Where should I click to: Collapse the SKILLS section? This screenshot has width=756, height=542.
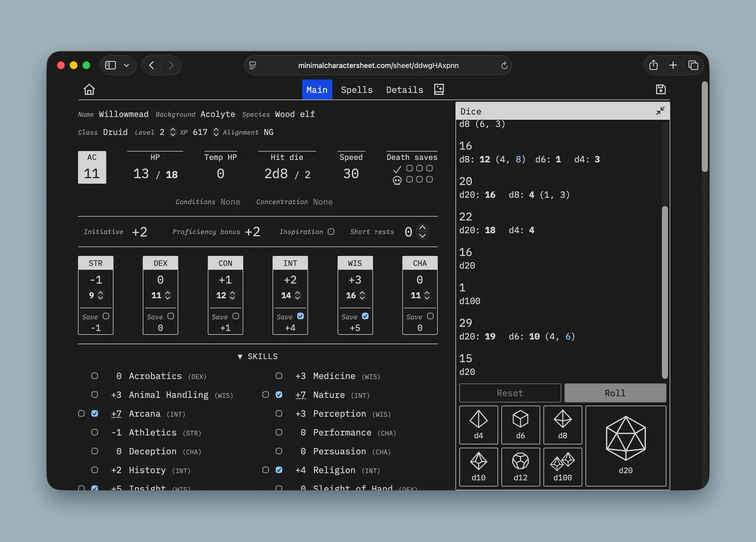pos(258,356)
